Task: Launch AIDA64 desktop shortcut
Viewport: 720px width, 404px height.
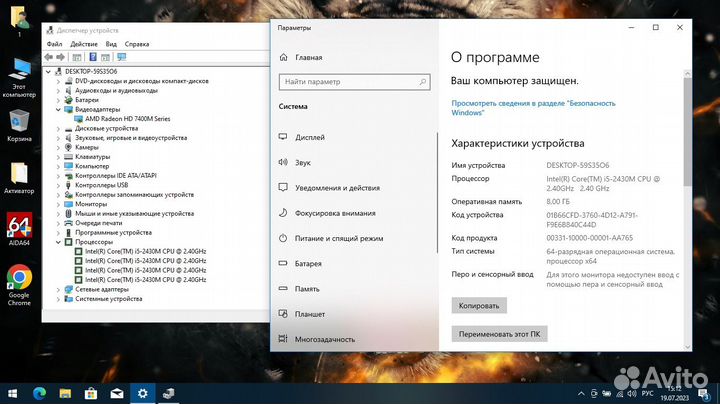Action: [x=19, y=229]
